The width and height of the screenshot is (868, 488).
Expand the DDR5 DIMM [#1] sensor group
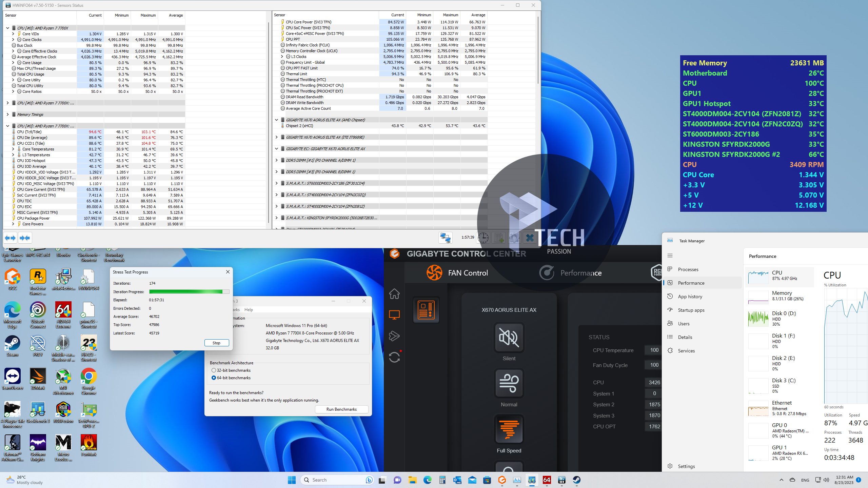(x=276, y=160)
